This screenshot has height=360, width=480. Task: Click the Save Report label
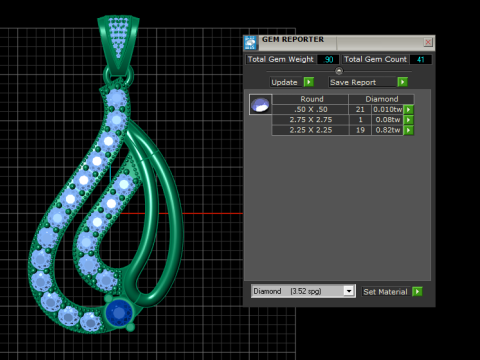(353, 82)
